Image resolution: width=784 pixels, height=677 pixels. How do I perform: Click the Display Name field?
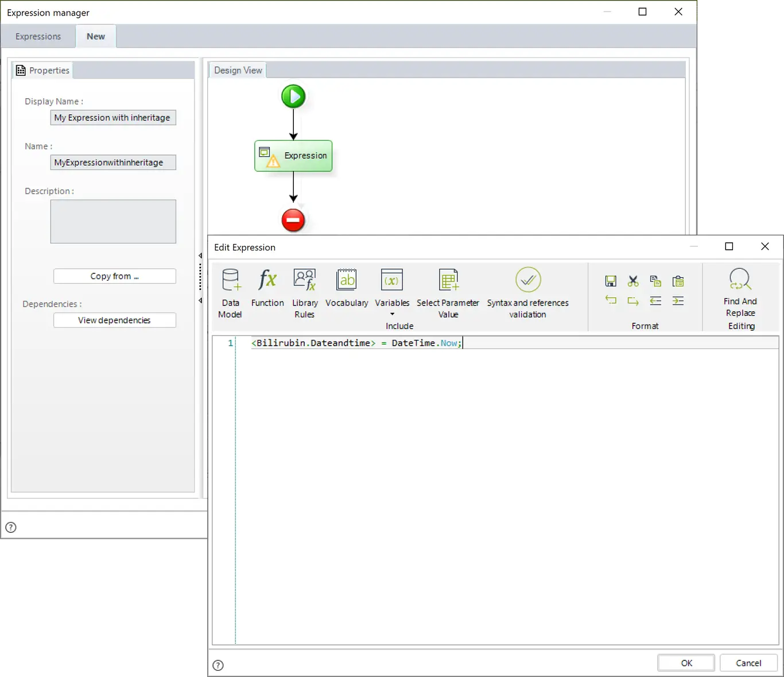pyautogui.click(x=113, y=118)
